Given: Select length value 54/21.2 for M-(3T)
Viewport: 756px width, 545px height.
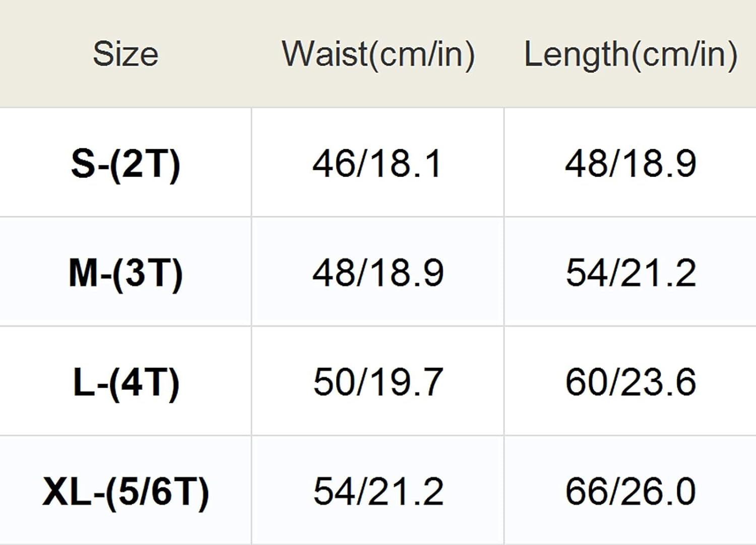Looking at the screenshot, I should [631, 273].
